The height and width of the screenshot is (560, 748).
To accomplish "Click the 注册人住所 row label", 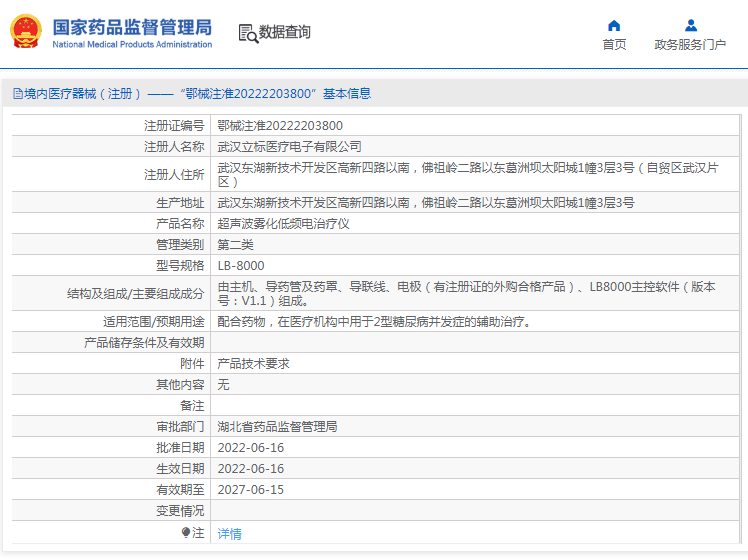I will tap(174, 175).
